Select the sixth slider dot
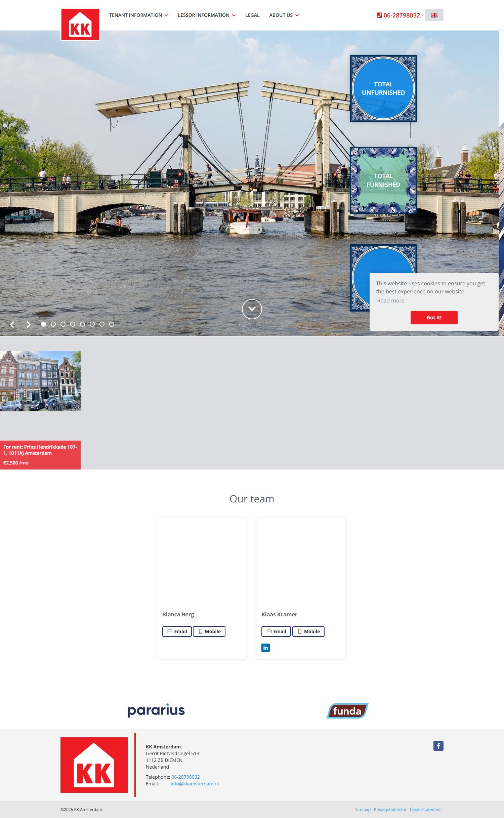504x818 pixels. 92,324
